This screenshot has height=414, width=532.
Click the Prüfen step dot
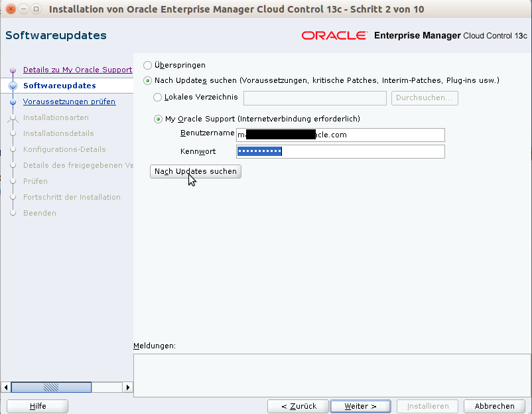pos(13,182)
